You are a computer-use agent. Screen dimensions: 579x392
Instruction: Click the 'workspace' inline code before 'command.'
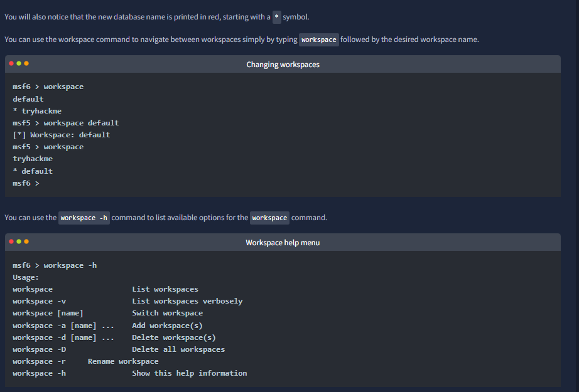(269, 218)
